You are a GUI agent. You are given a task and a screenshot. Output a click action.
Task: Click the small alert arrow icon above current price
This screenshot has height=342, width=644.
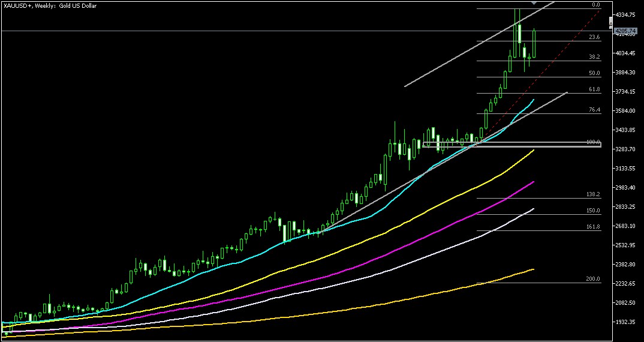(611, 22)
